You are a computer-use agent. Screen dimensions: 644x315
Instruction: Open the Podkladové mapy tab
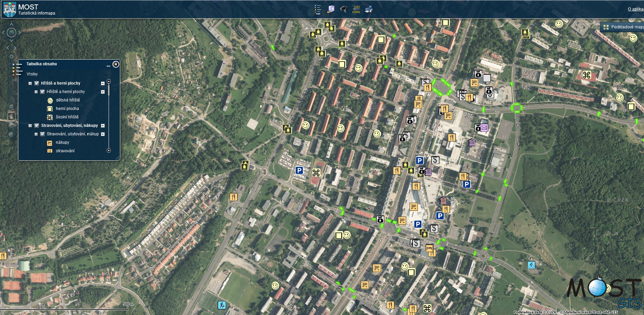coord(623,27)
